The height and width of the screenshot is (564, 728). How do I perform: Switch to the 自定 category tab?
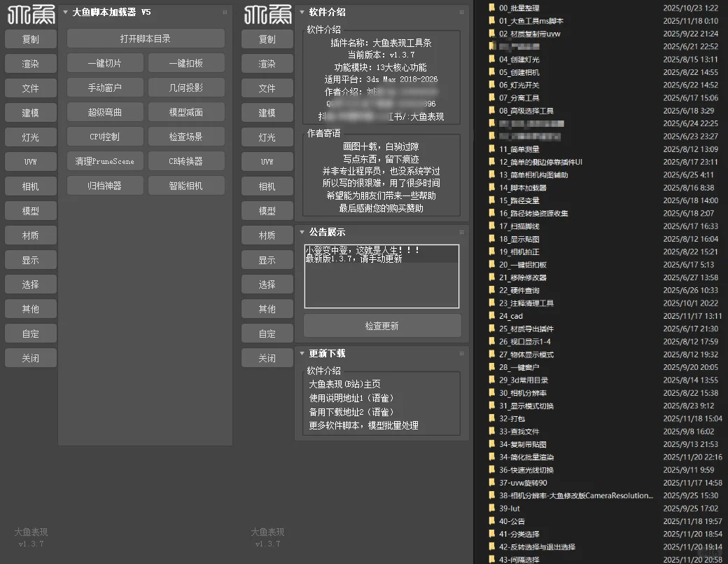tap(30, 333)
